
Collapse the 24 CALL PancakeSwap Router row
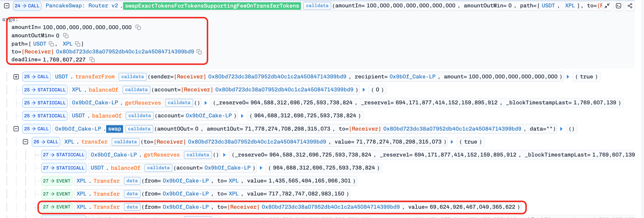coord(7,6)
